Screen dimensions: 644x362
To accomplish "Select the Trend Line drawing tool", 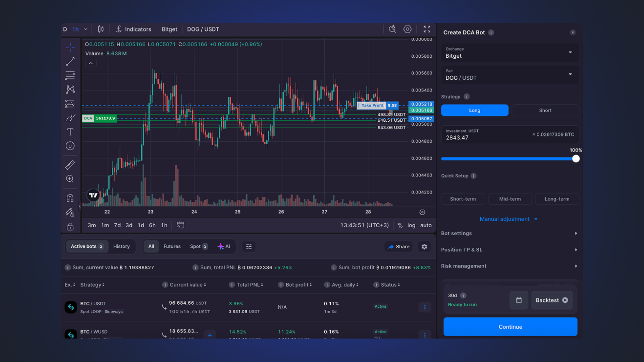I will pyautogui.click(x=70, y=62).
